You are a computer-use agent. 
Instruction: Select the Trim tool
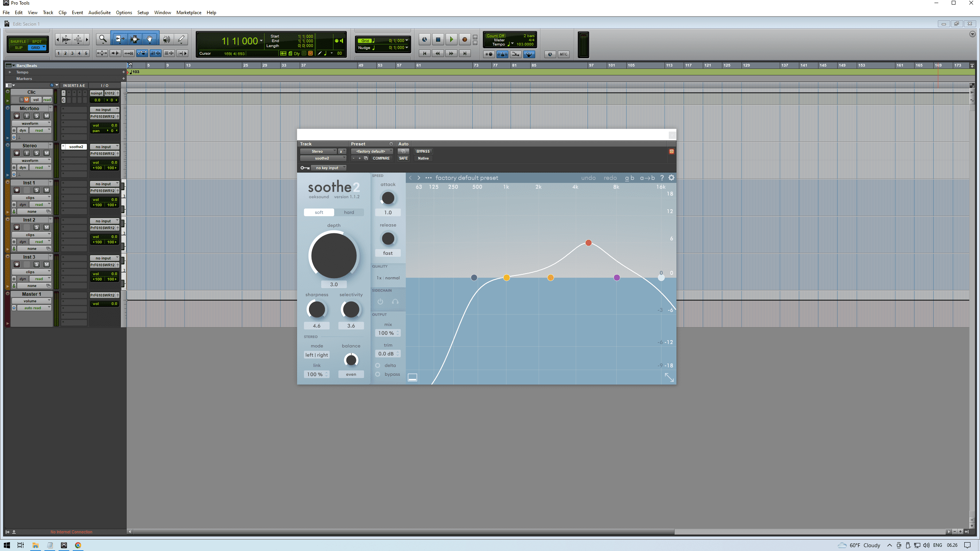pos(119,39)
